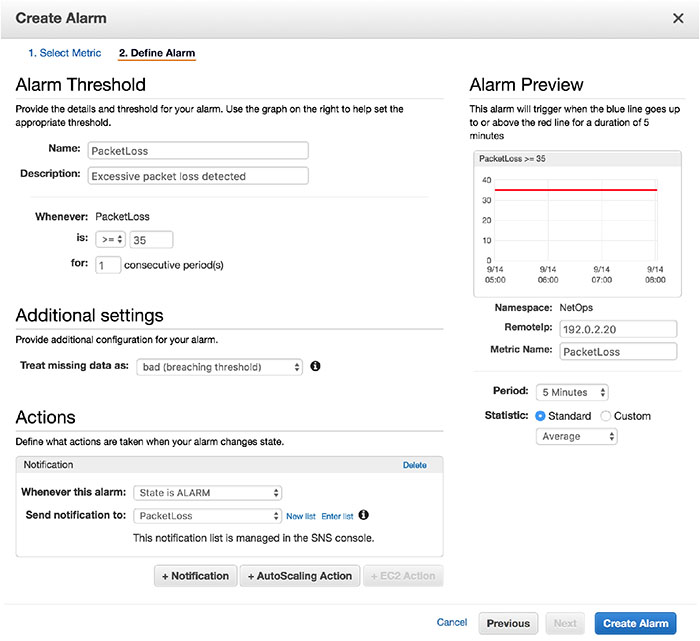
Task: Select the Define Alarm tab
Action: (x=157, y=53)
